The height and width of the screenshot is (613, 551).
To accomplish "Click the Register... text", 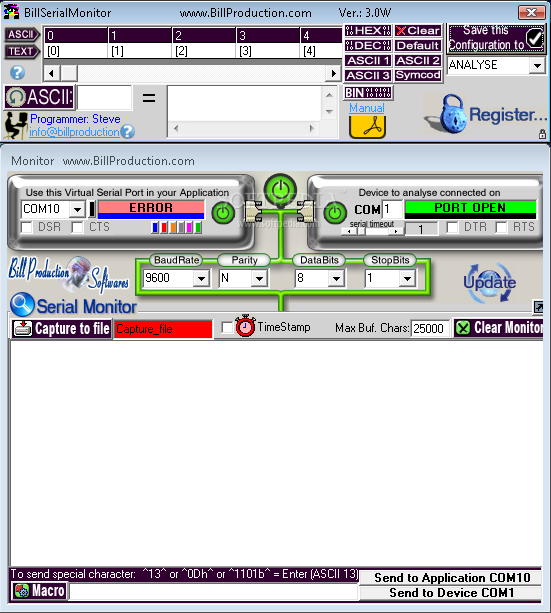I will click(508, 115).
